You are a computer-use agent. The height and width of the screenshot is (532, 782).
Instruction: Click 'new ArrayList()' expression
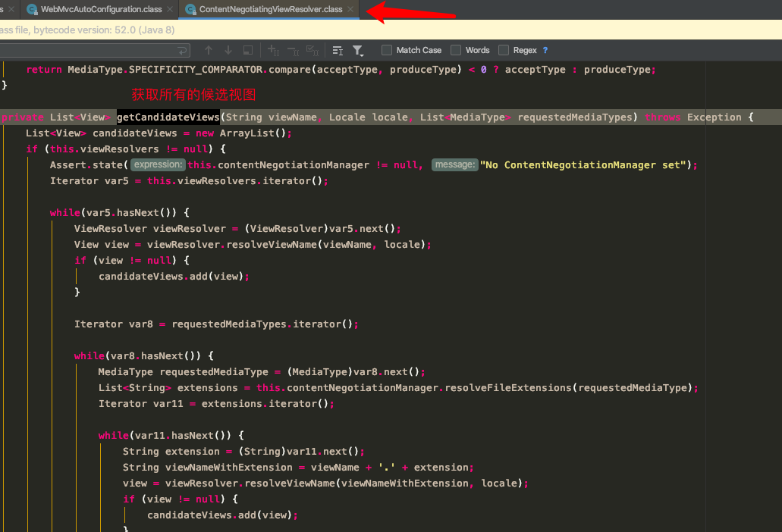[240, 133]
